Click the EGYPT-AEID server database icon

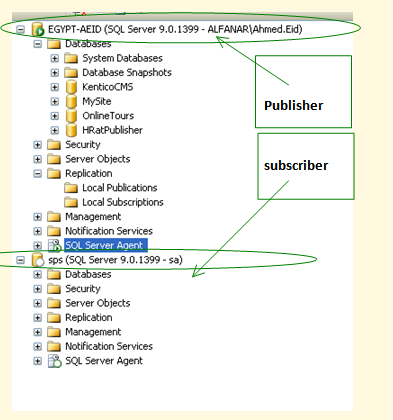(38, 29)
